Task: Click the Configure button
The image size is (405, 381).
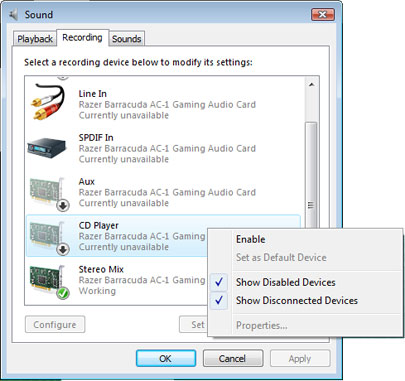Action: click(x=55, y=325)
